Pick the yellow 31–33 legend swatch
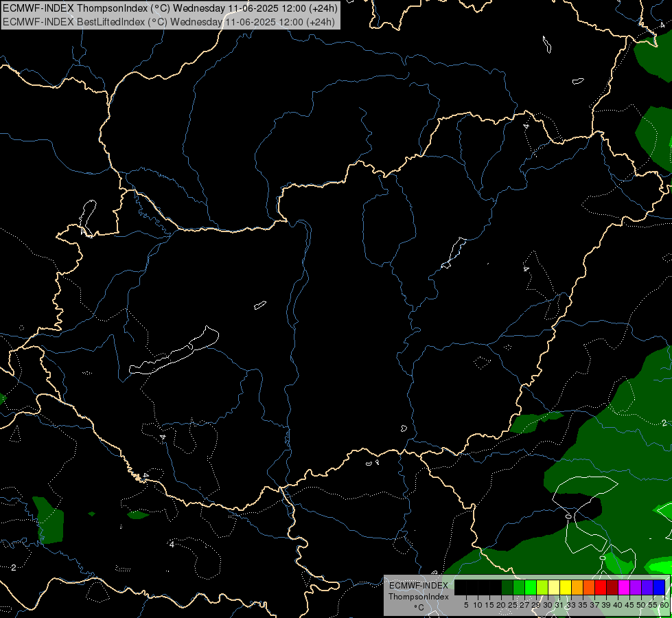Screen dimensions: 672x618 click(x=566, y=587)
